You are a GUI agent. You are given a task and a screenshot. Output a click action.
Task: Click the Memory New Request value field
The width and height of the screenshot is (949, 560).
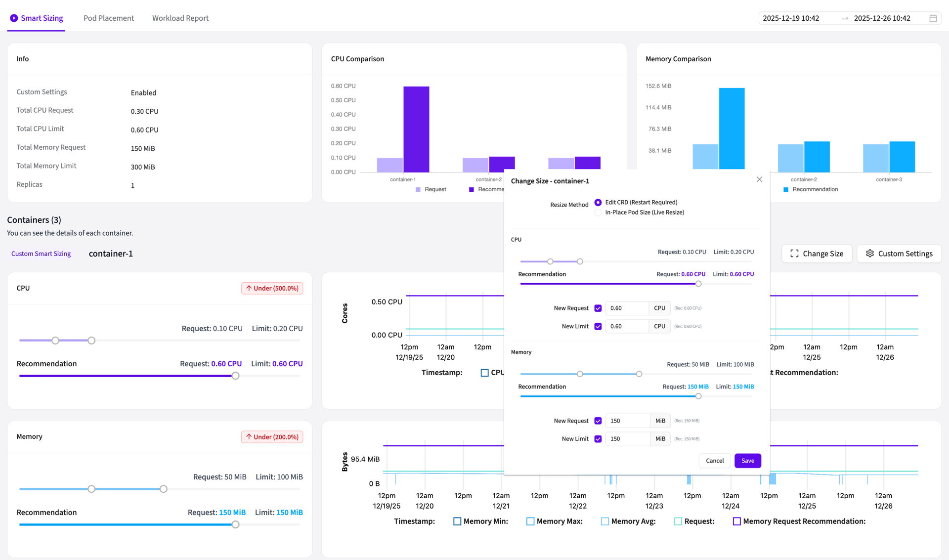click(628, 421)
